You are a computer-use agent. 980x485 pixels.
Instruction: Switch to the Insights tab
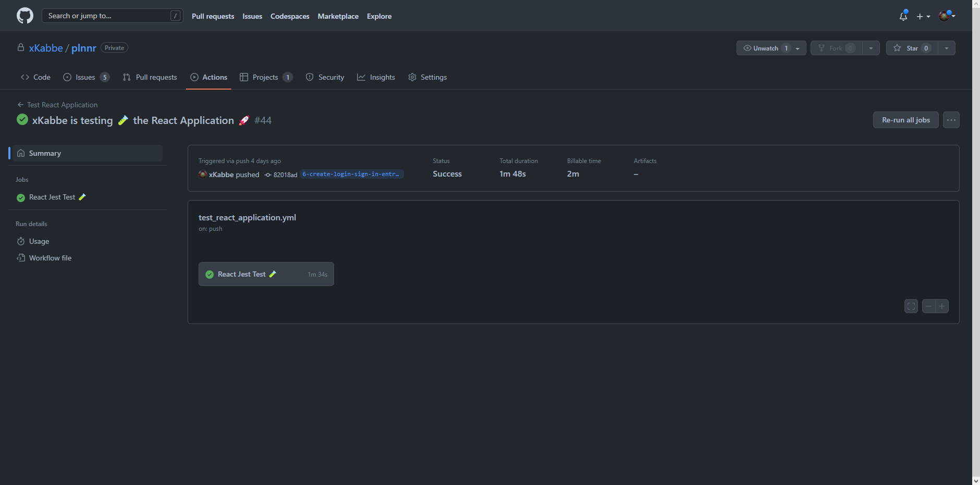(376, 77)
